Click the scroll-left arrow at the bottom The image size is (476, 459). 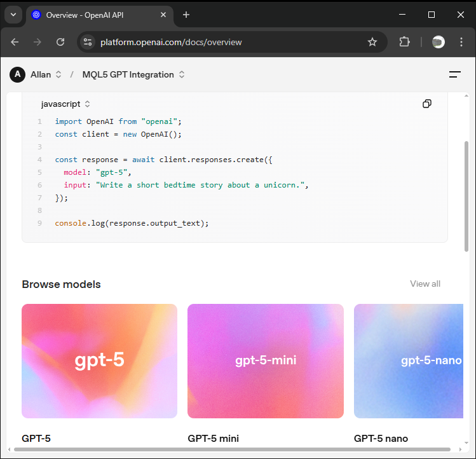click(x=9, y=449)
